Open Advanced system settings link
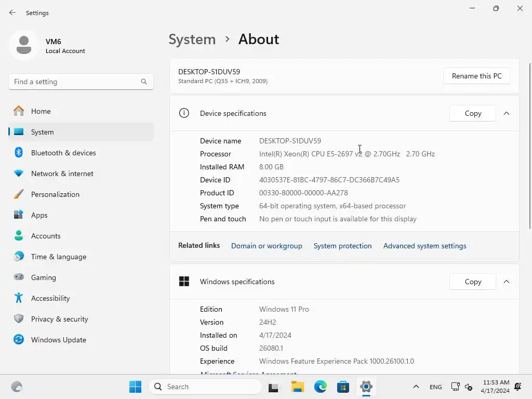 pos(424,246)
